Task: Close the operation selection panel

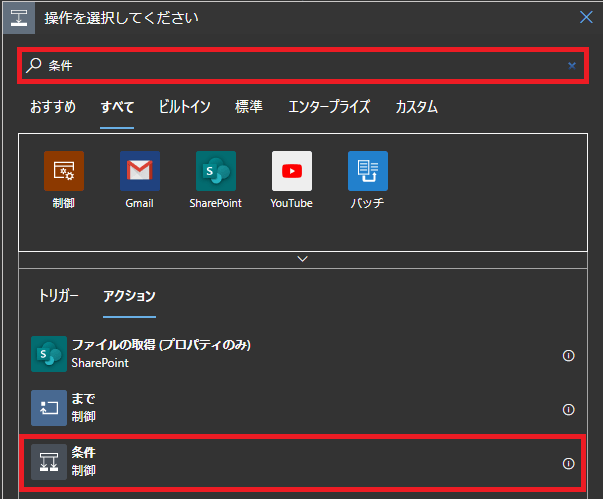Action: pyautogui.click(x=586, y=17)
